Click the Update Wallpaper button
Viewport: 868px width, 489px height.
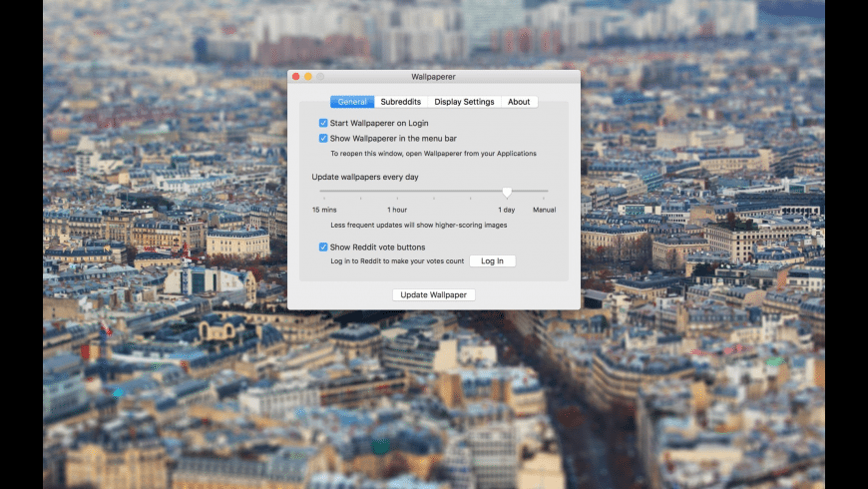pos(433,294)
